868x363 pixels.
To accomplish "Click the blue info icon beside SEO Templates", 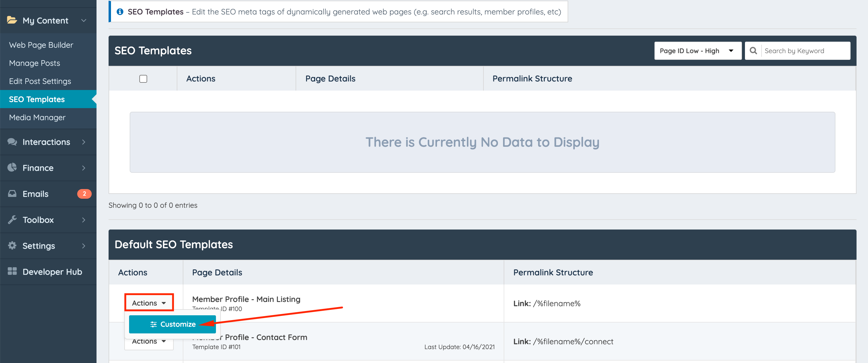I will 120,12.
